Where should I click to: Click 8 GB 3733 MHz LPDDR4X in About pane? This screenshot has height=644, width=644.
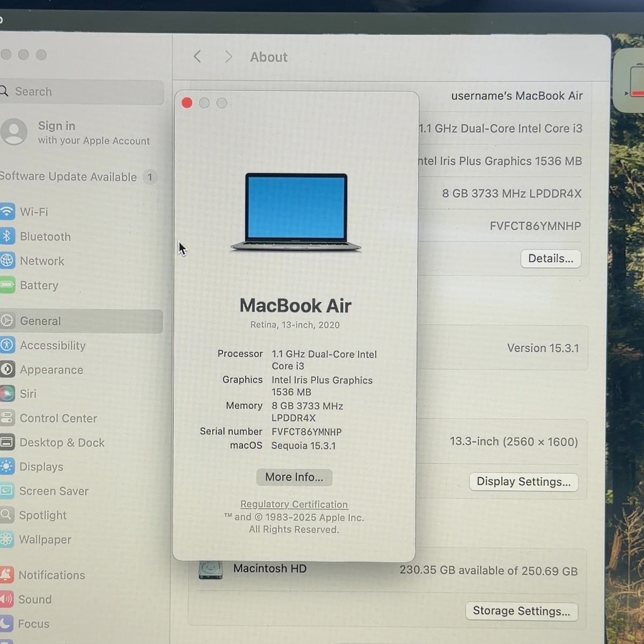(x=511, y=193)
